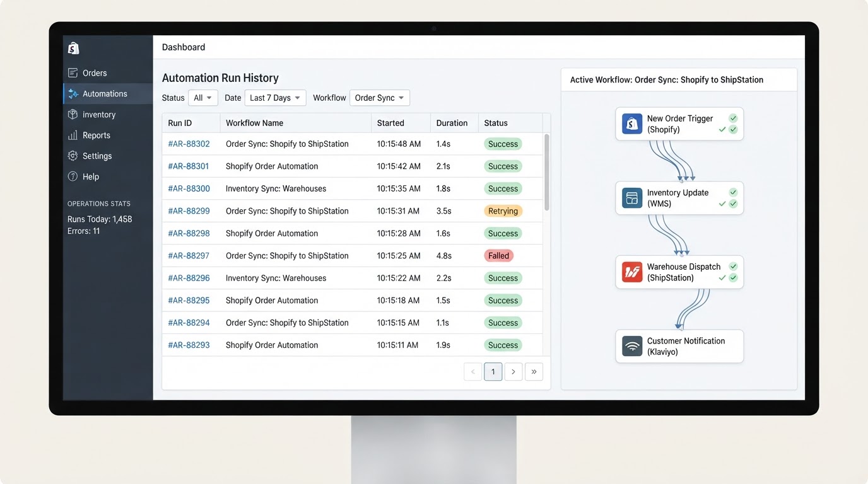Viewport: 868px width, 484px height.
Task: Open run #AR-88294
Action: (189, 323)
